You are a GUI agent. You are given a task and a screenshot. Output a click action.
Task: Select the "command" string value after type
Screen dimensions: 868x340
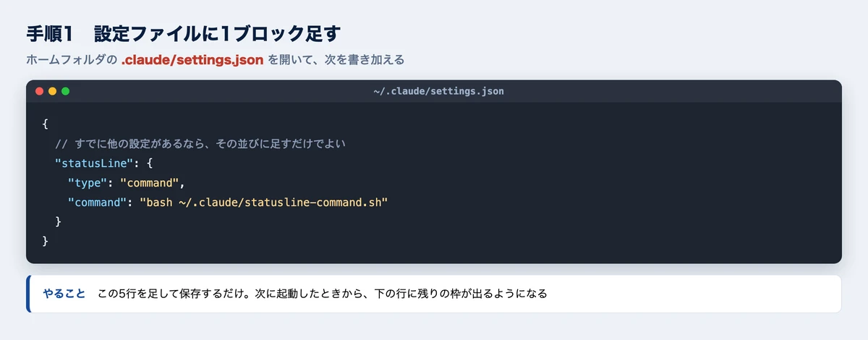coord(149,183)
